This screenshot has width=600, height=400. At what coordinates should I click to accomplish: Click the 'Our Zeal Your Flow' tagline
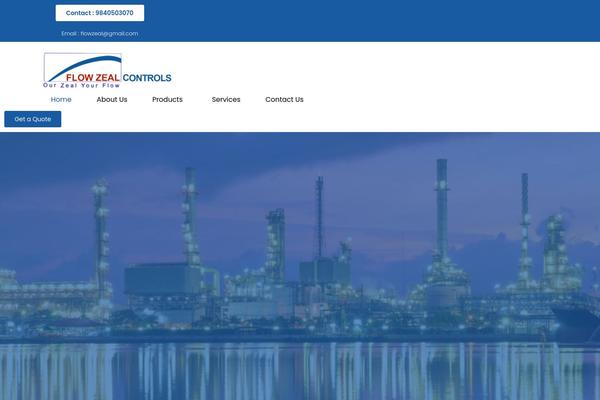[82, 85]
